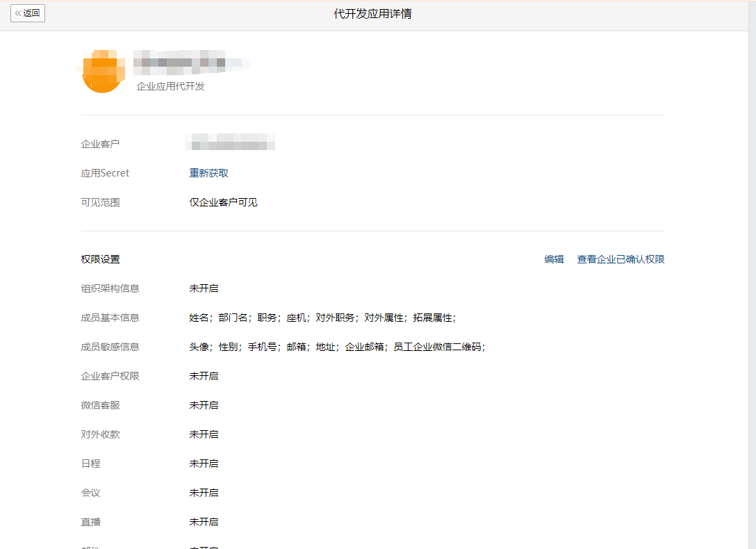
Task: Select the 会议 permission label
Action: coord(90,493)
